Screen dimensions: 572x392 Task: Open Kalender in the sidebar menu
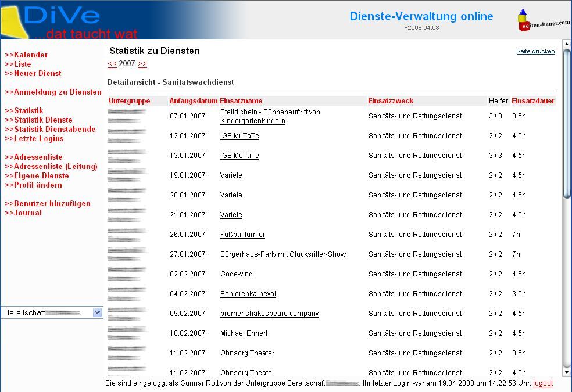(26, 55)
